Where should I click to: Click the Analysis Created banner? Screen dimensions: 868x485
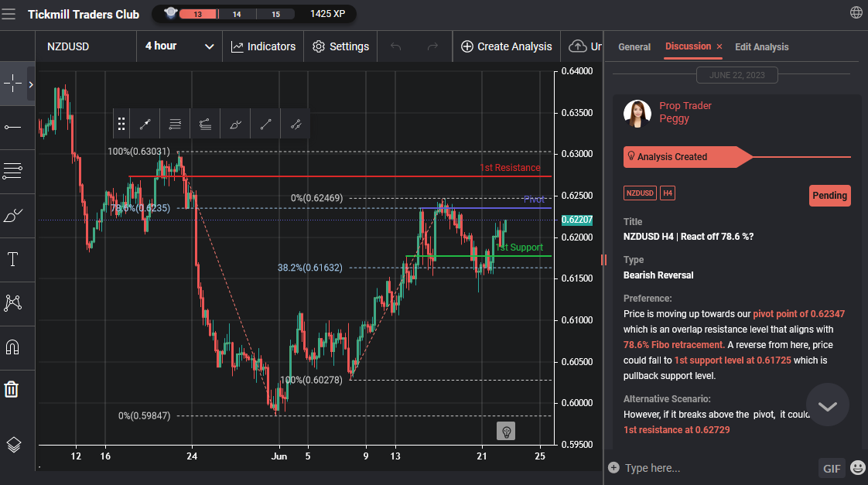click(688, 157)
